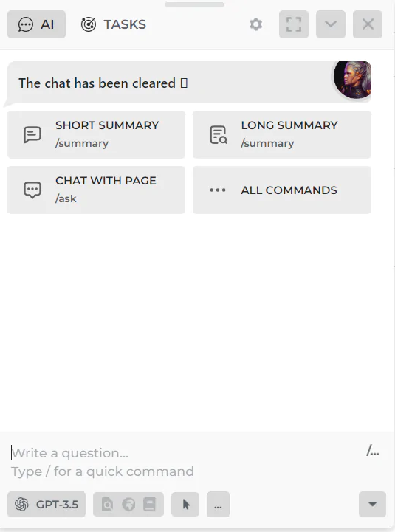Image resolution: width=395 pixels, height=532 pixels.
Task: Focus the Write a question input field
Action: tap(187, 462)
